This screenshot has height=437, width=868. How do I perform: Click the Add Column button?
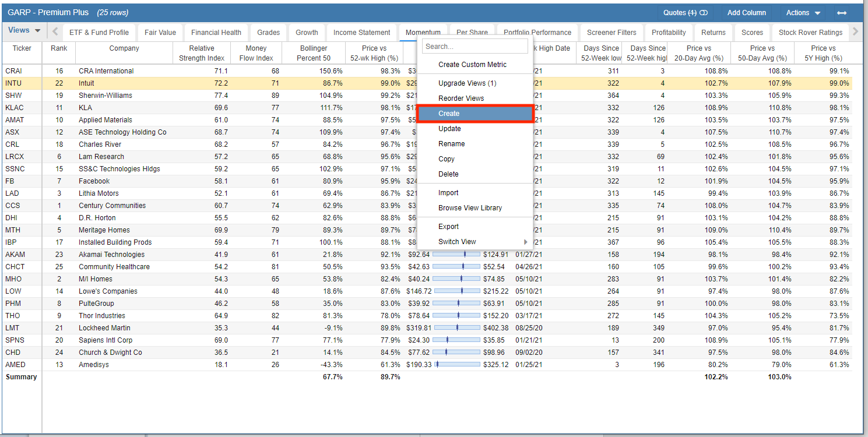[x=747, y=13]
